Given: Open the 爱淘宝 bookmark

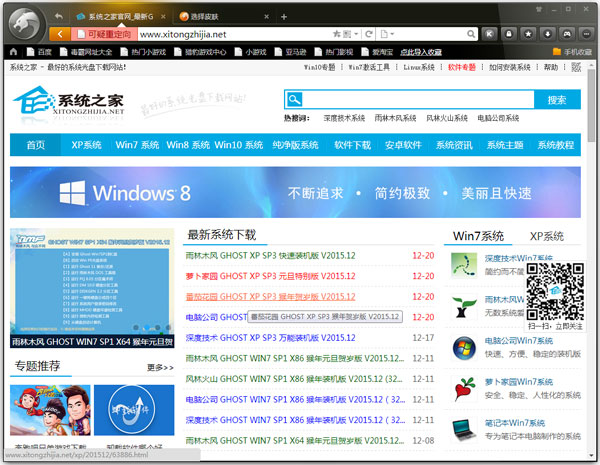Looking at the screenshot, I should (x=377, y=52).
